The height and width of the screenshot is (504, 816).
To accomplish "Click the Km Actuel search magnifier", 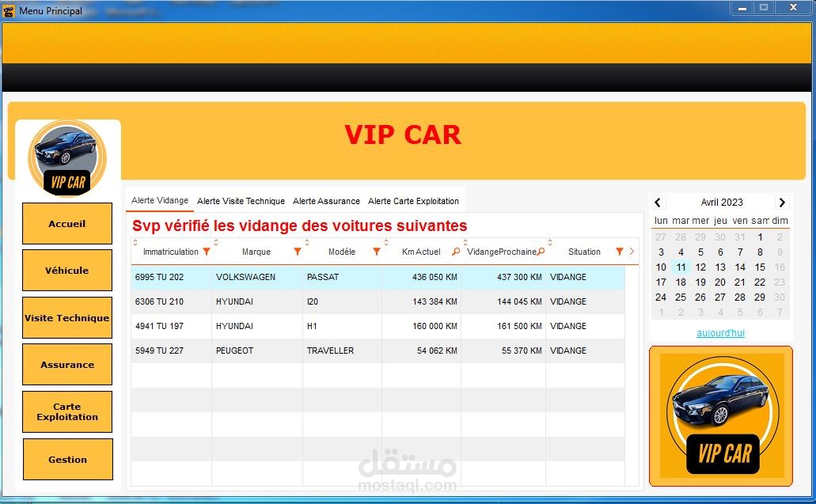I will 454,251.
